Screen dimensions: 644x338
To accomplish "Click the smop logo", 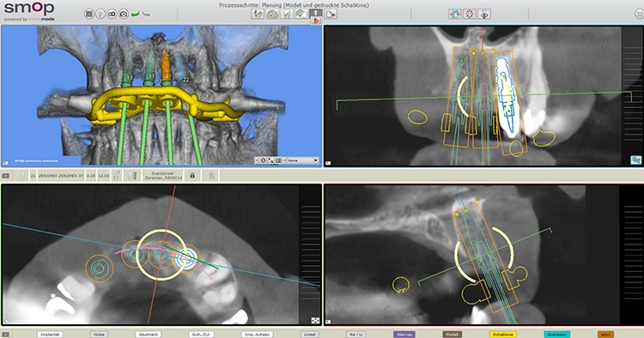I will (x=29, y=9).
